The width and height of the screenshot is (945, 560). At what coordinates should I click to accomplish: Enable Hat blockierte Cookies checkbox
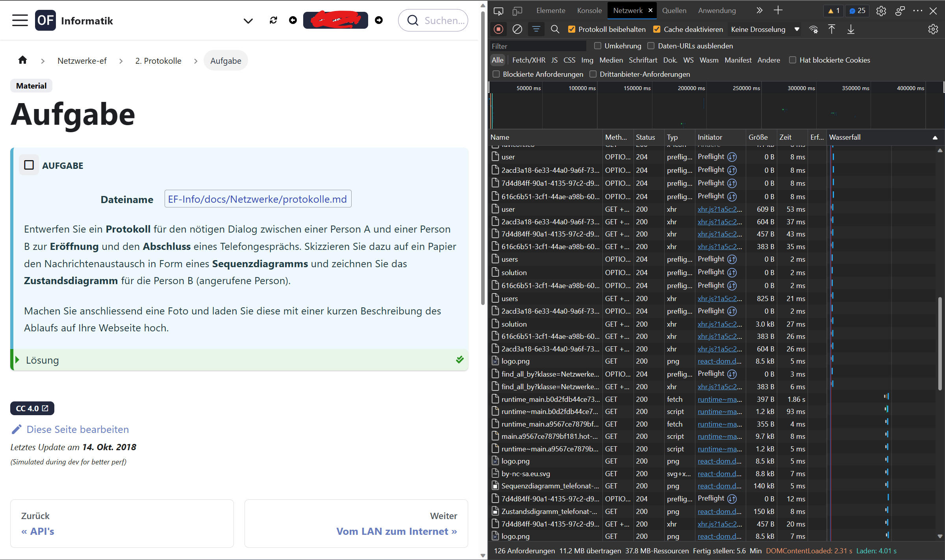click(793, 60)
